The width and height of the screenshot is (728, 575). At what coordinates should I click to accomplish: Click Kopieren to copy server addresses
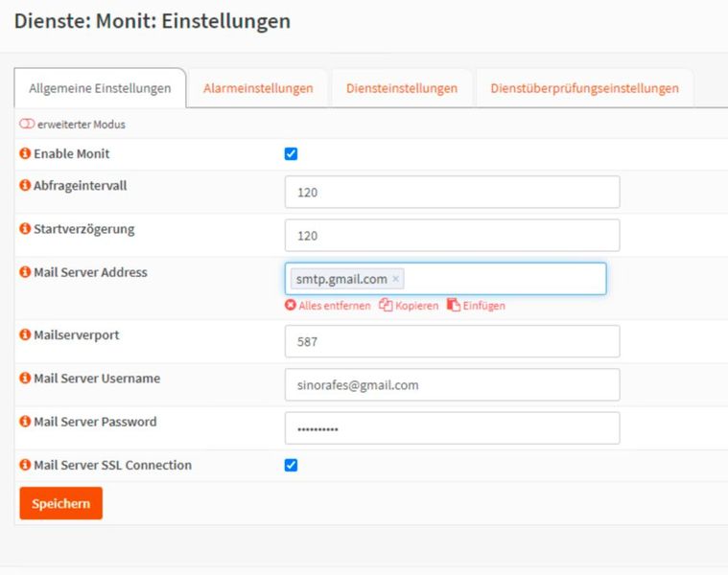[x=409, y=306]
